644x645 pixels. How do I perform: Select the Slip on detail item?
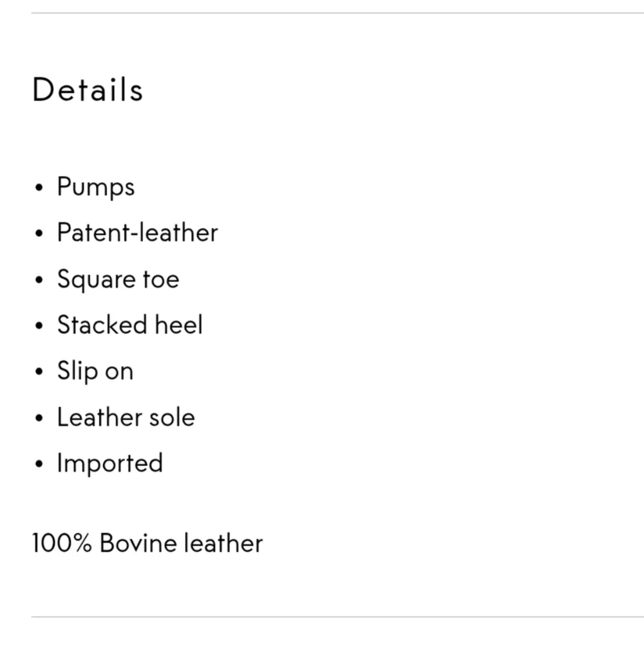pyautogui.click(x=95, y=371)
